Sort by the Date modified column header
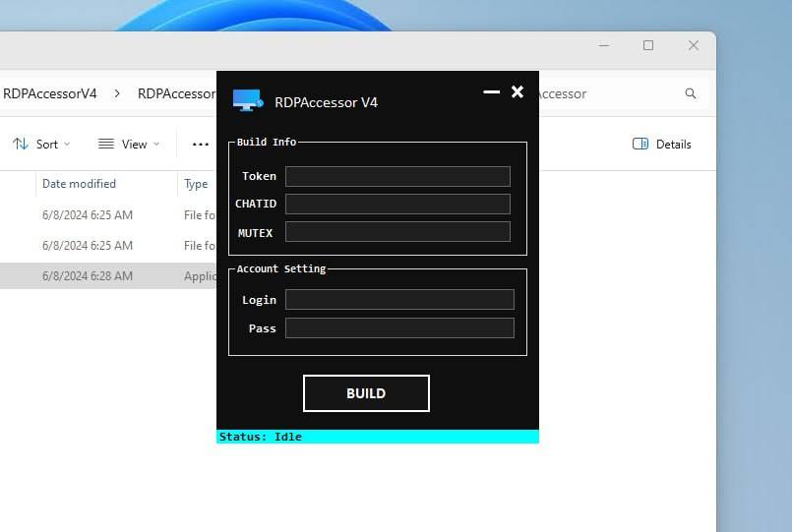Screen dimensions: 792x532 click(79, 184)
